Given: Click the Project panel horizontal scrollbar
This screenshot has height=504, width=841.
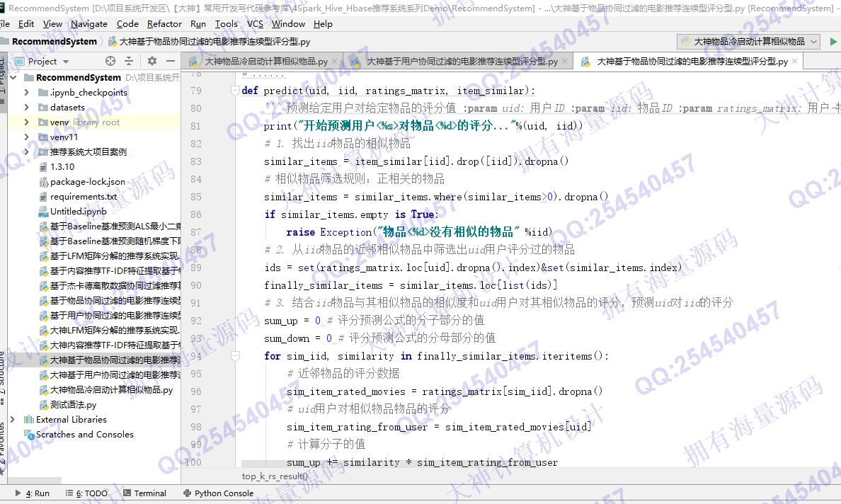Looking at the screenshot, I should (34, 481).
